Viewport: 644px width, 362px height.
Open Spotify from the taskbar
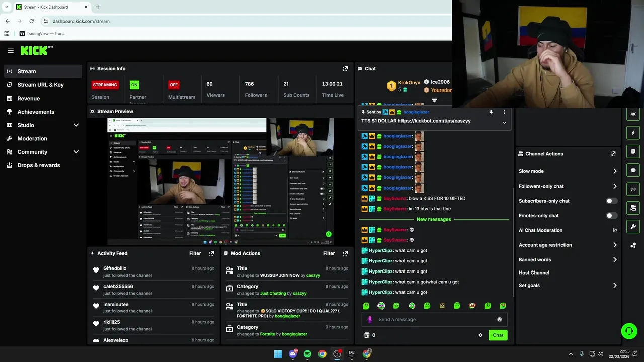tap(307, 354)
